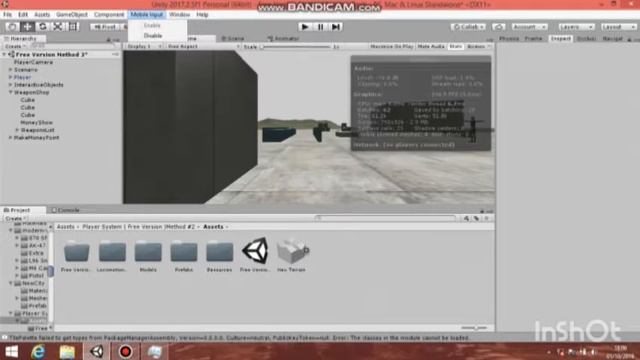Open the Component menu
The width and height of the screenshot is (640, 360).
coord(109,14)
